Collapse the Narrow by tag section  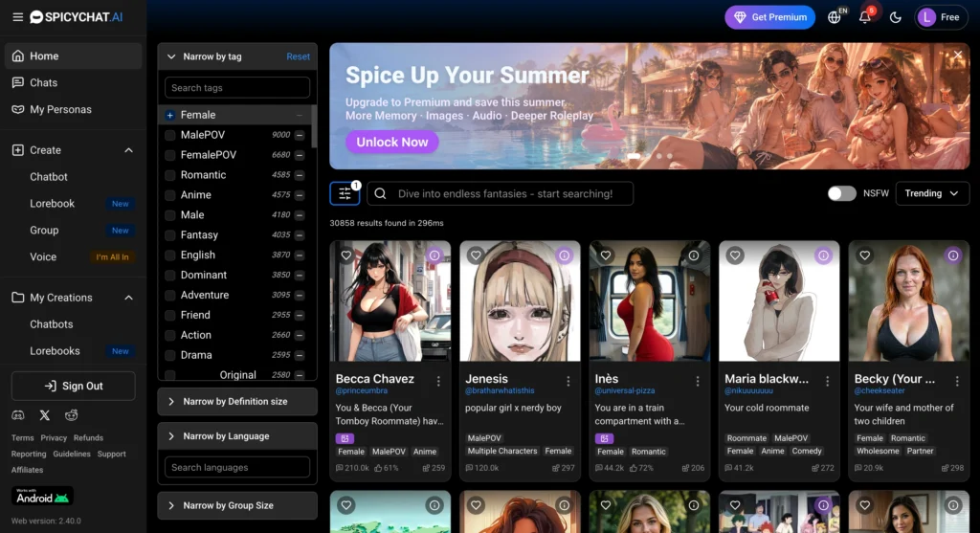click(x=171, y=56)
